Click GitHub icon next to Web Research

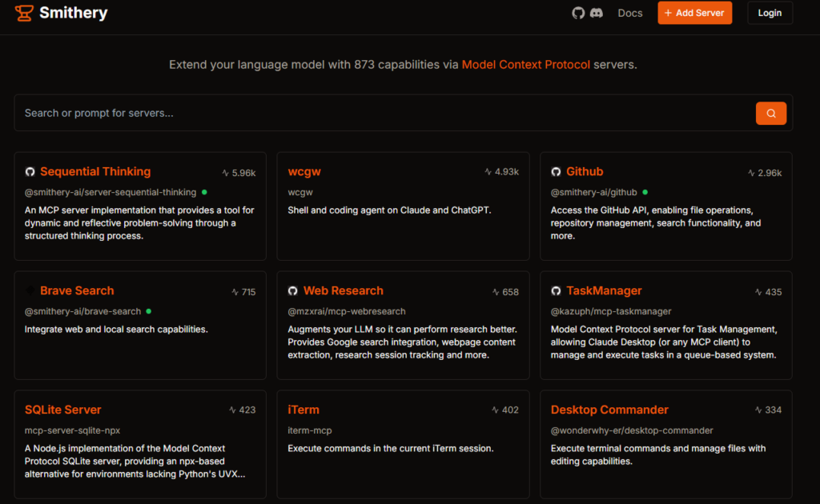pyautogui.click(x=293, y=291)
